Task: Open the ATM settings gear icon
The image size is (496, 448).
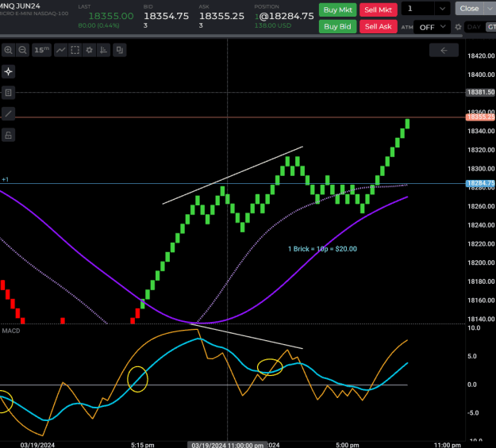Action: [458, 27]
